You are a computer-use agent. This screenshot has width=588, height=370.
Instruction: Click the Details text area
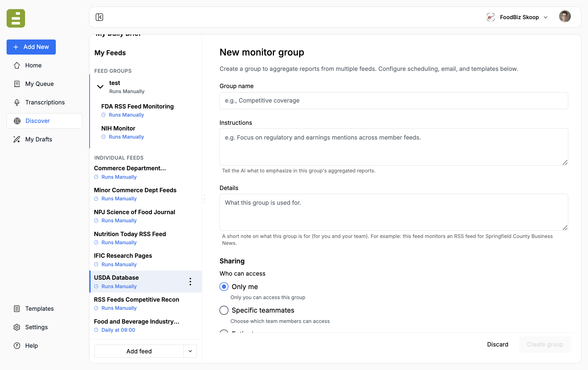point(394,212)
